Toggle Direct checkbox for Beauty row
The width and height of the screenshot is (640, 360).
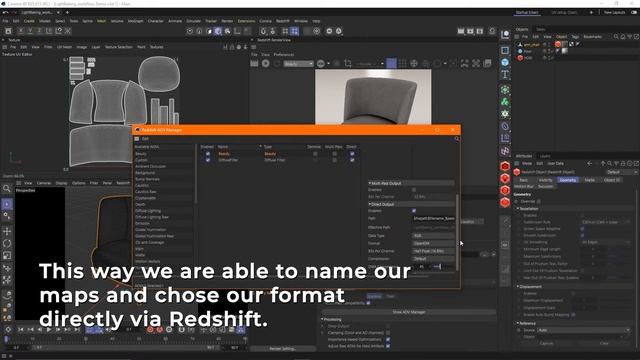pos(352,154)
